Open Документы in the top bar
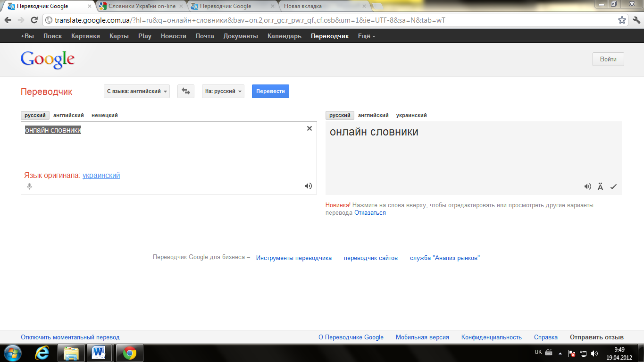The image size is (644, 362). point(241,36)
